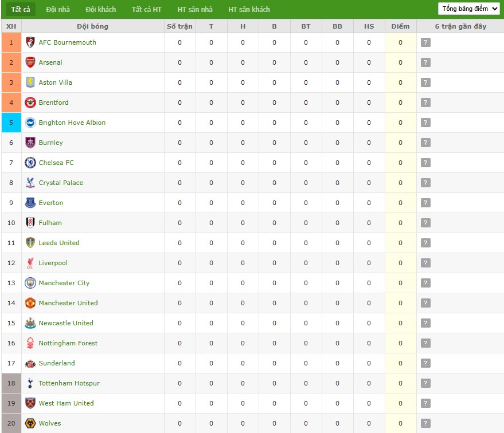Open the HT sân nhà tab
Screen dimensions: 504x433
coord(195,9)
